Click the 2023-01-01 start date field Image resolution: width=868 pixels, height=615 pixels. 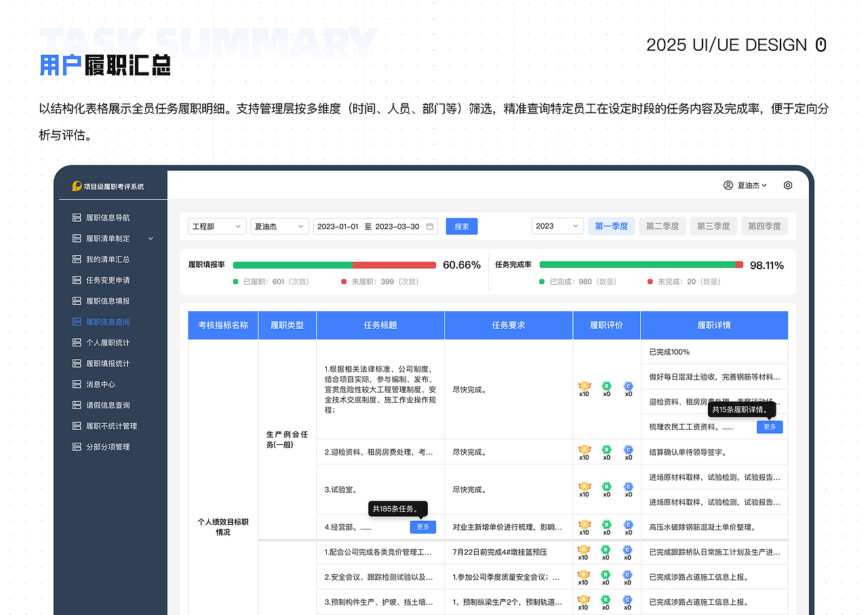[338, 226]
